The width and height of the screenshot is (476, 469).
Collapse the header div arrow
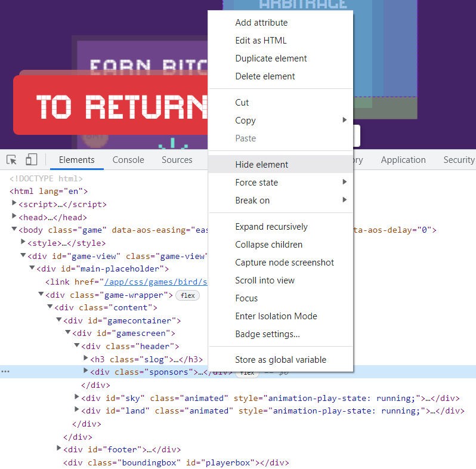(x=77, y=345)
